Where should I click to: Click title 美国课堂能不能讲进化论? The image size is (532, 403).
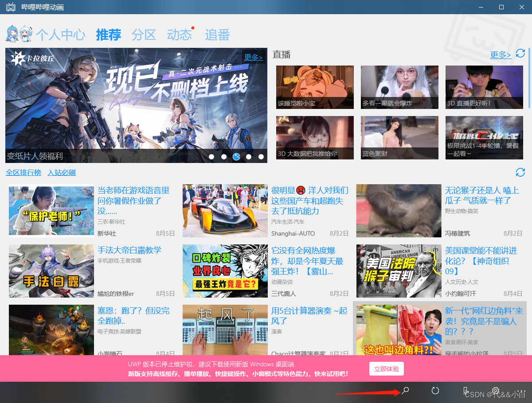tap(481, 261)
